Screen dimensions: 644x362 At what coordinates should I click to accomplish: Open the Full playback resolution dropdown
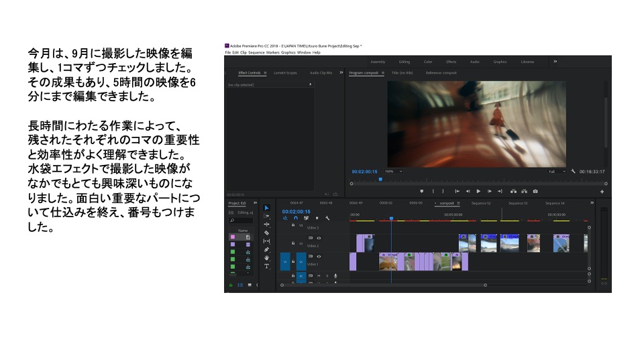point(557,172)
